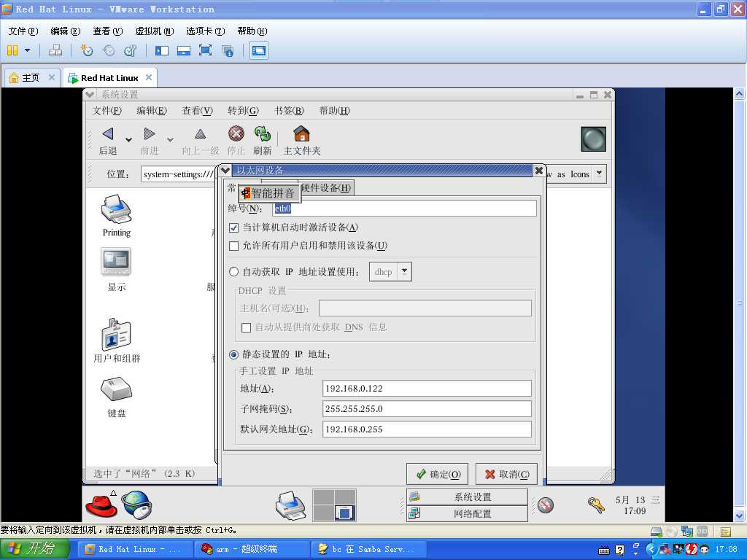Enter full screen mode via VMware toolbar

pos(205,50)
